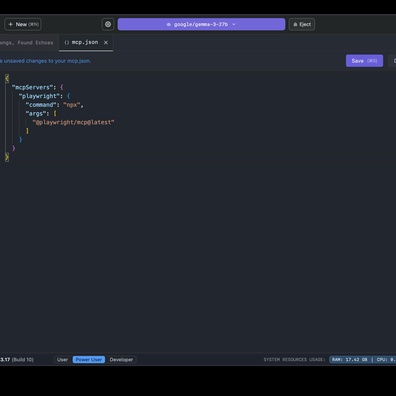Click the plus icon on New button

click(11, 24)
